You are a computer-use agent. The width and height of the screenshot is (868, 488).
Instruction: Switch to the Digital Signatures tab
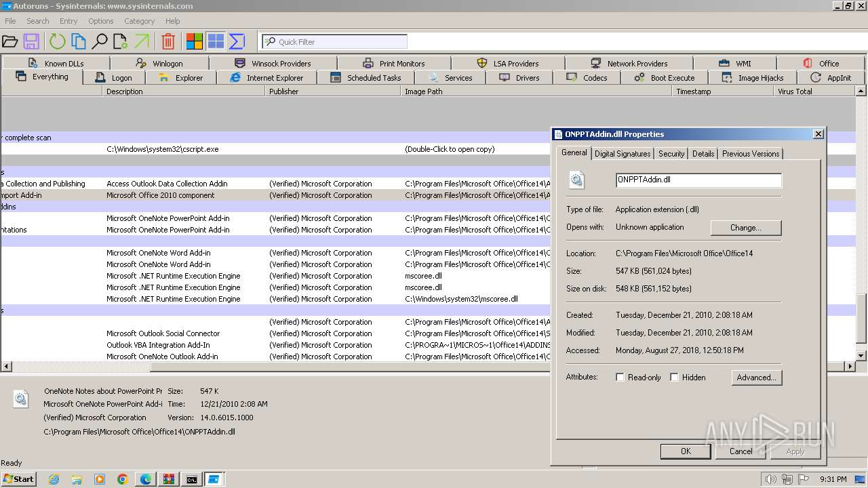(623, 154)
